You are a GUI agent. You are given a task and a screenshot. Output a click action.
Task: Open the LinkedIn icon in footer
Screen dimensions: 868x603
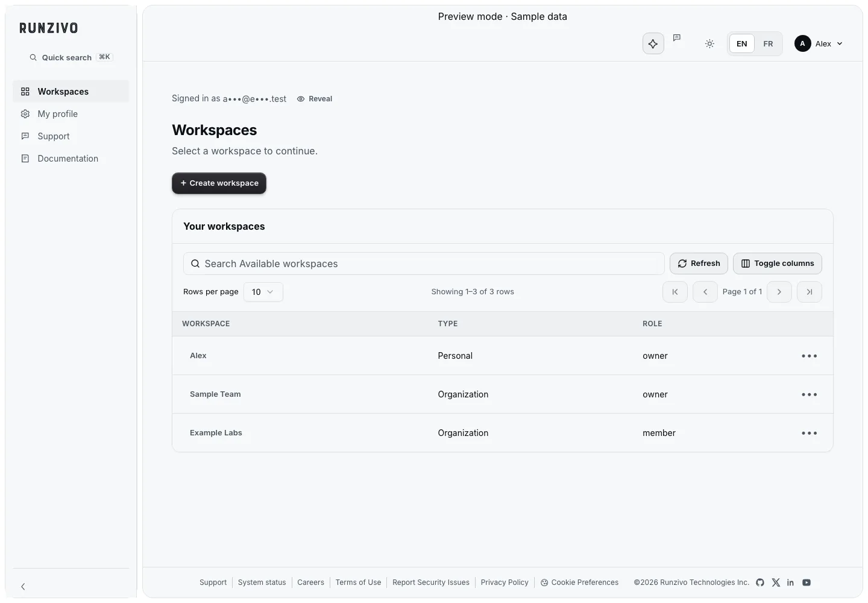coord(790,582)
